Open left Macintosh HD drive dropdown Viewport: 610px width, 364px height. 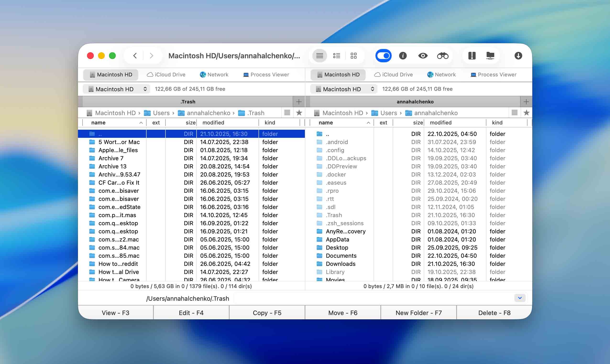[117, 89]
